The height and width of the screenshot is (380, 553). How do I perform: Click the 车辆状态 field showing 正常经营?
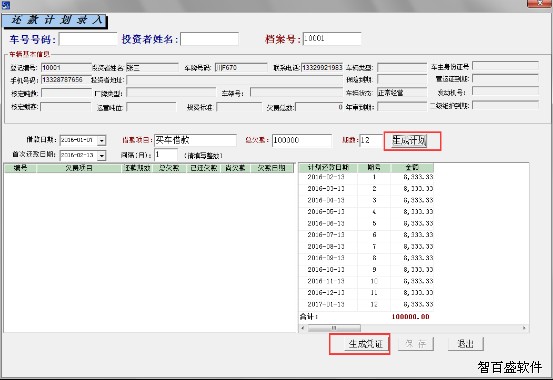(x=402, y=92)
